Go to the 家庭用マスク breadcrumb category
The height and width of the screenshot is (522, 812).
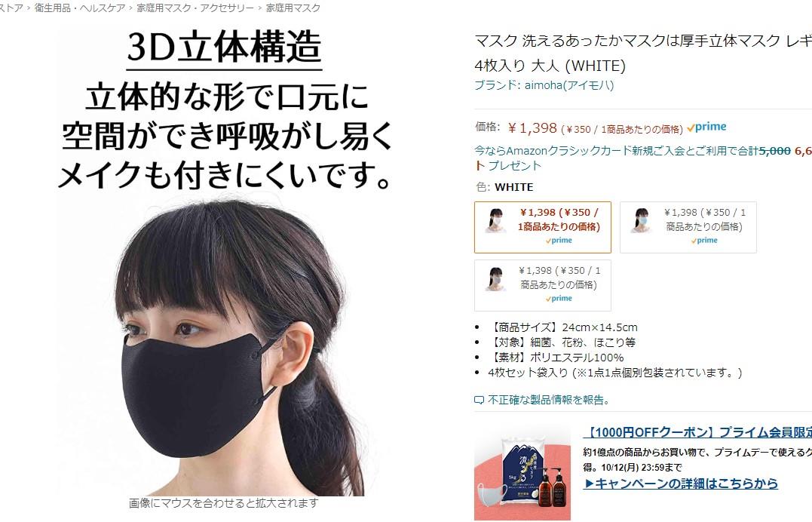coord(293,8)
